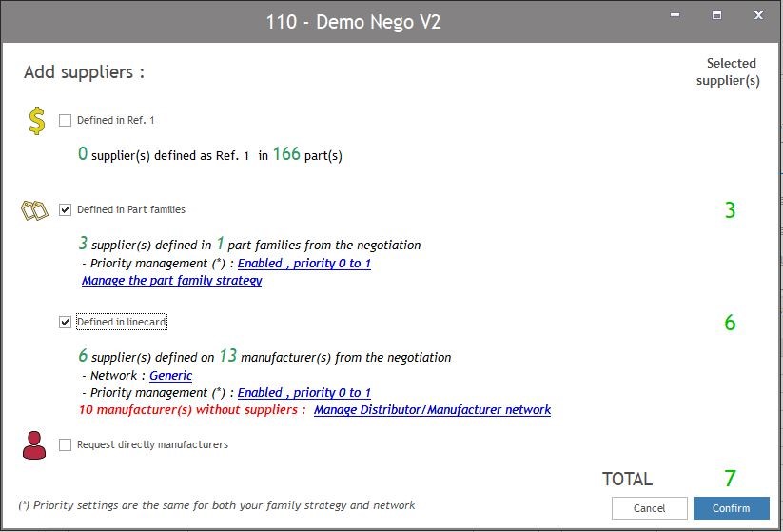Screen dimensions: 783x532
Task: Click the part families tag icon
Action: 34,209
